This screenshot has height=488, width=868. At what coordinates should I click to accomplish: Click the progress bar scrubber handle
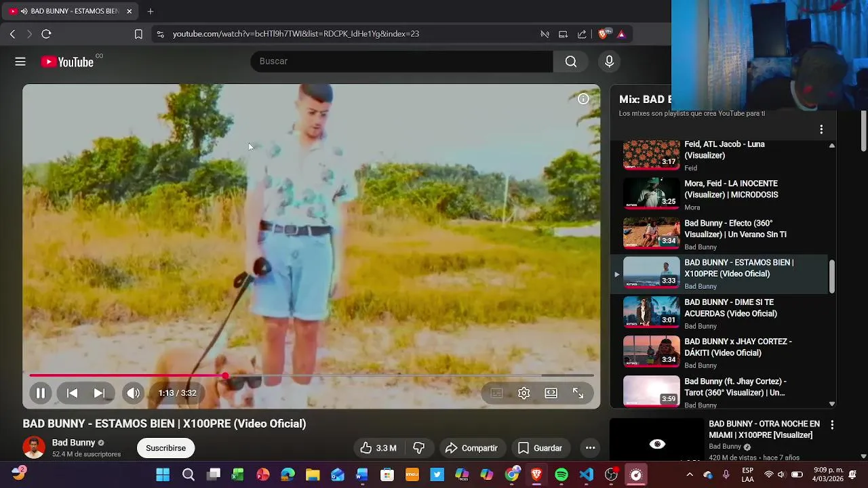click(225, 375)
